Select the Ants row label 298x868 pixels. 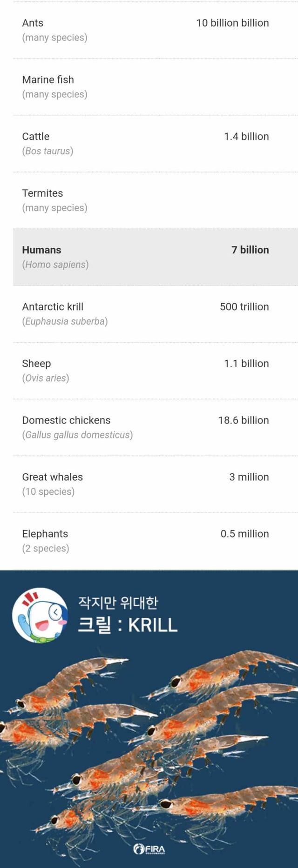(x=33, y=23)
